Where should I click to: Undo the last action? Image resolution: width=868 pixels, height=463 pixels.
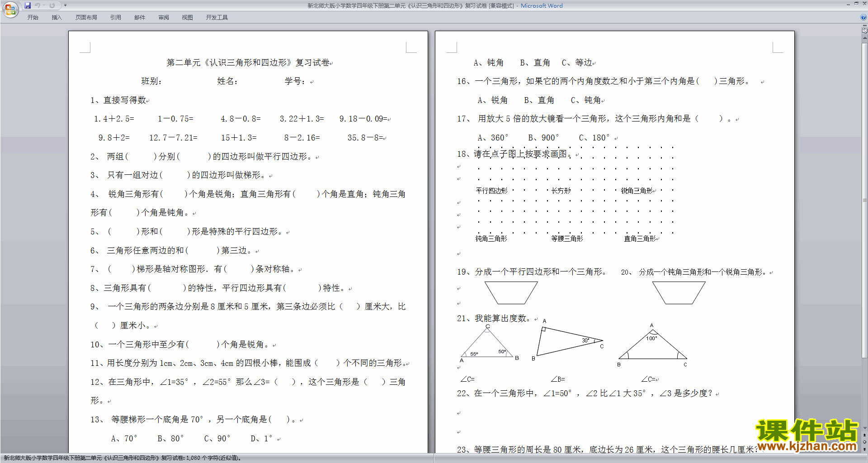tap(38, 5)
